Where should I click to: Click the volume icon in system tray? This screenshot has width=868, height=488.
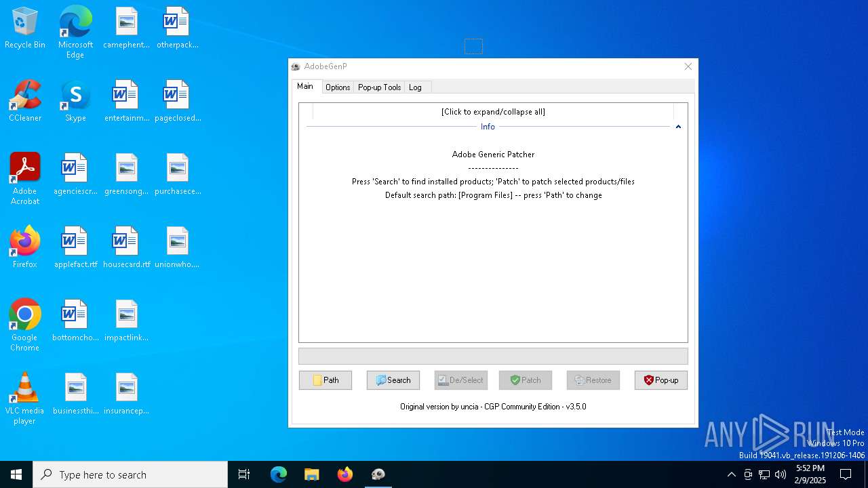point(781,474)
